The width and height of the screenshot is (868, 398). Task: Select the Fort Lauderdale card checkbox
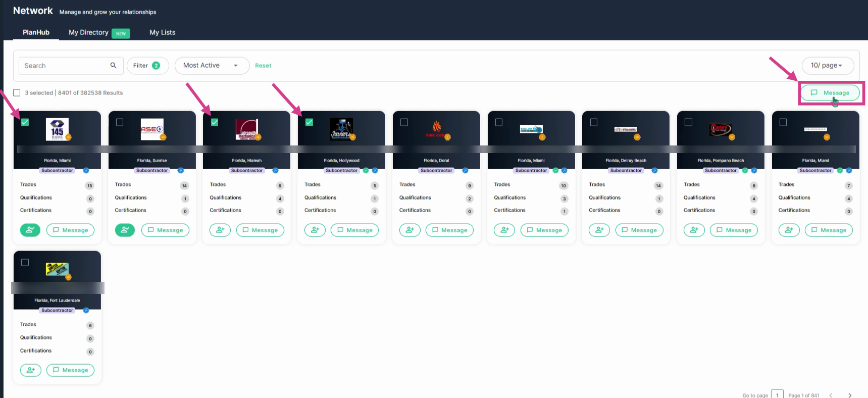coord(25,263)
